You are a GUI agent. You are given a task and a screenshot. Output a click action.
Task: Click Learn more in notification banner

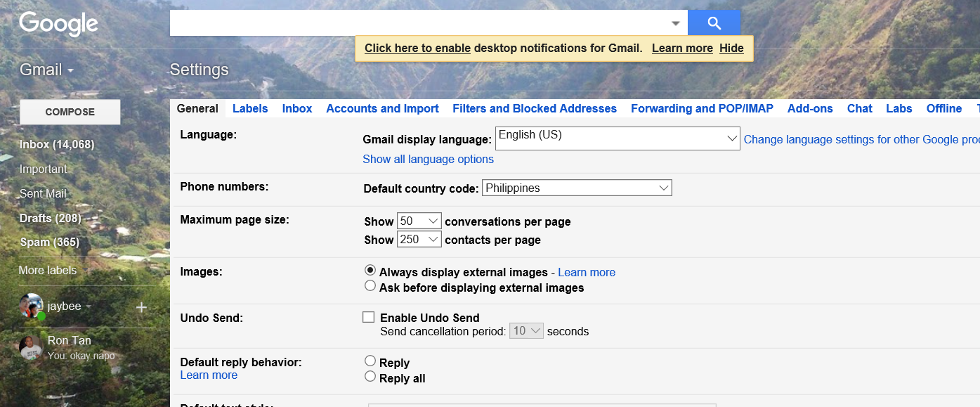click(x=682, y=48)
